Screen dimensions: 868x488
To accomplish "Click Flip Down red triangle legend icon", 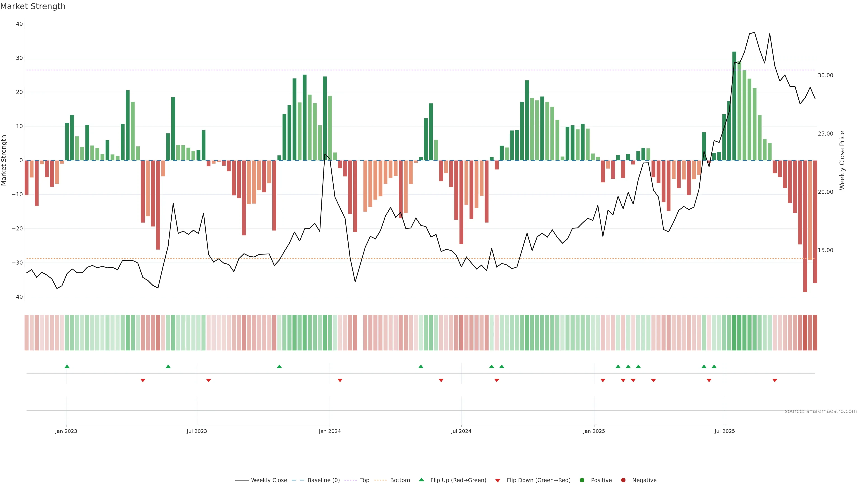I will 498,481.
